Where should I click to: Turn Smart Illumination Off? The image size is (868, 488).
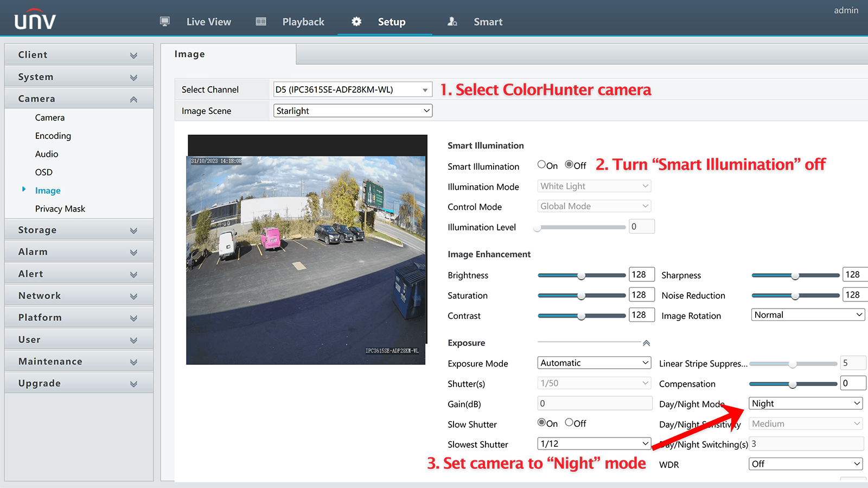[569, 164]
